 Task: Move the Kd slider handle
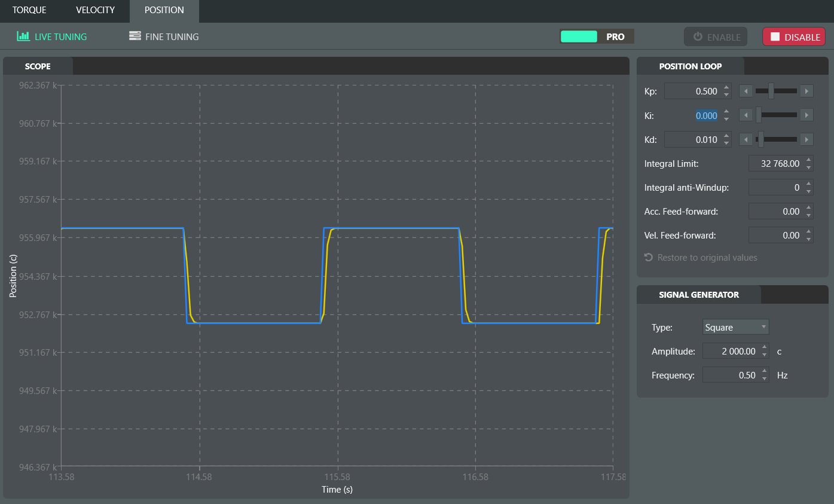(x=760, y=139)
